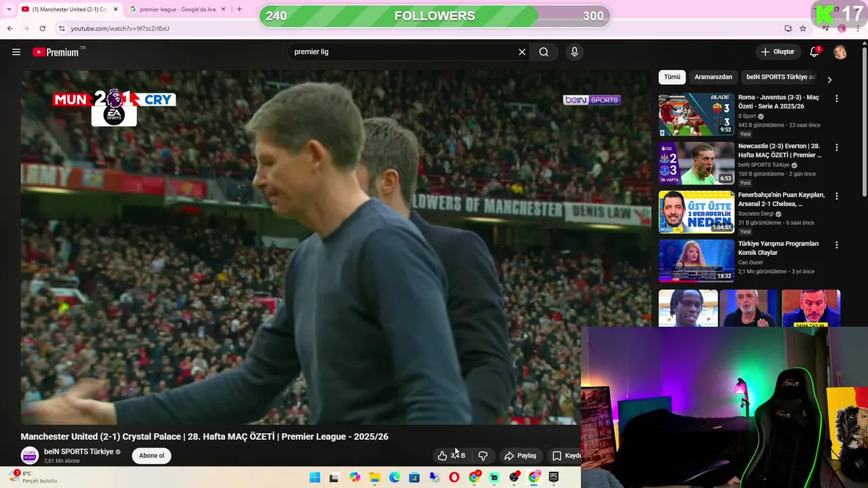
Task: Open options menu for Türkiye Yarışma Programları video
Action: point(836,245)
